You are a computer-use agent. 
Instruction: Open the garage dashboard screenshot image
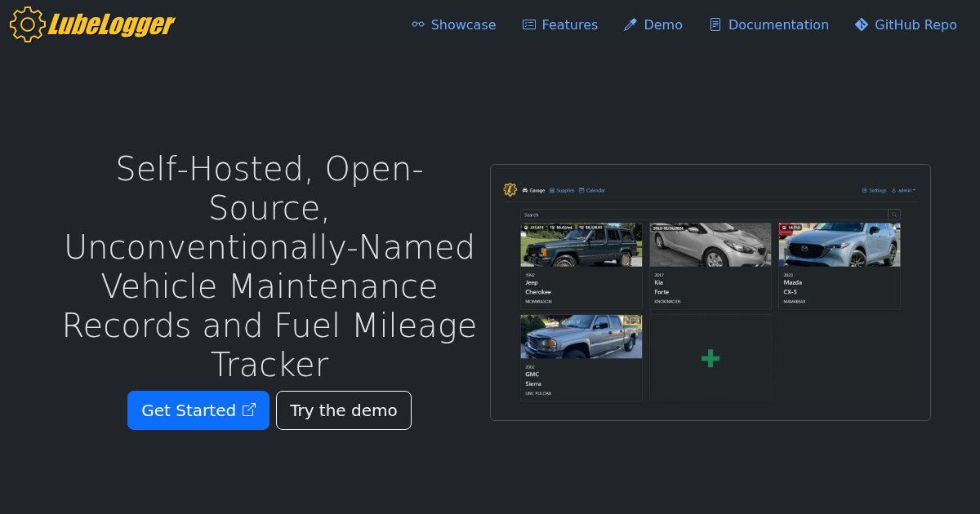coord(710,293)
